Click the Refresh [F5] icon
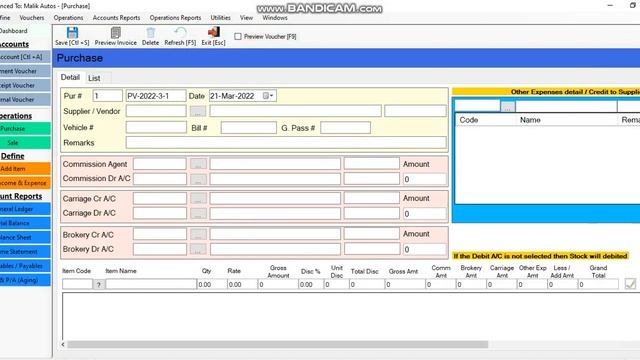Screen dimensions: 640x360 click(180, 33)
